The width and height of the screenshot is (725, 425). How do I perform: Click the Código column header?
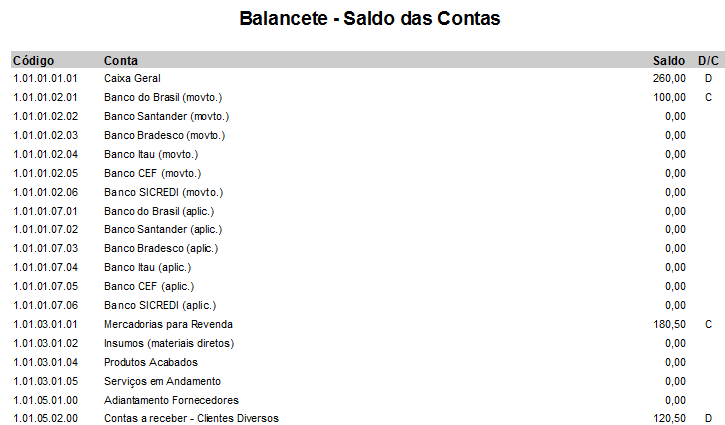33,60
